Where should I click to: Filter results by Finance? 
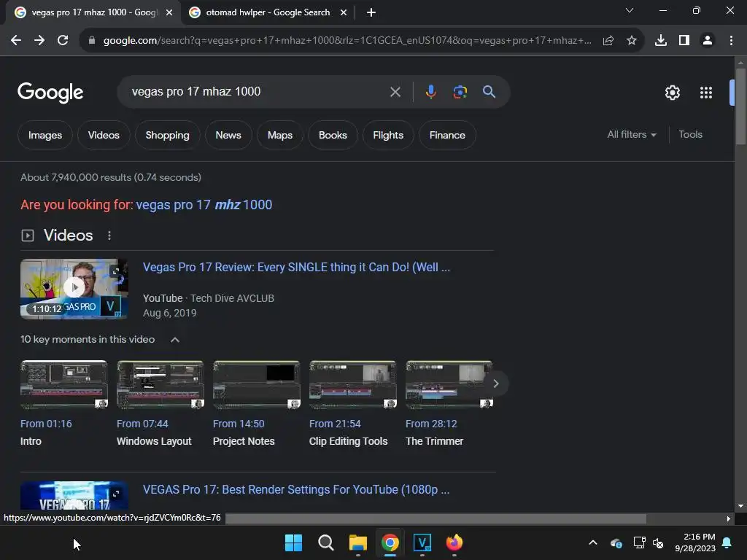(x=447, y=135)
